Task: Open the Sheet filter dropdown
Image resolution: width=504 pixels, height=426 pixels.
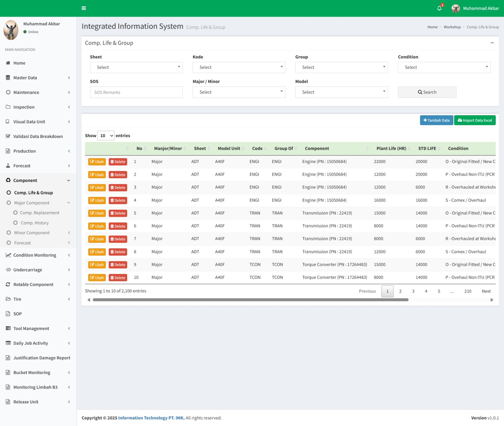Action: (x=136, y=67)
